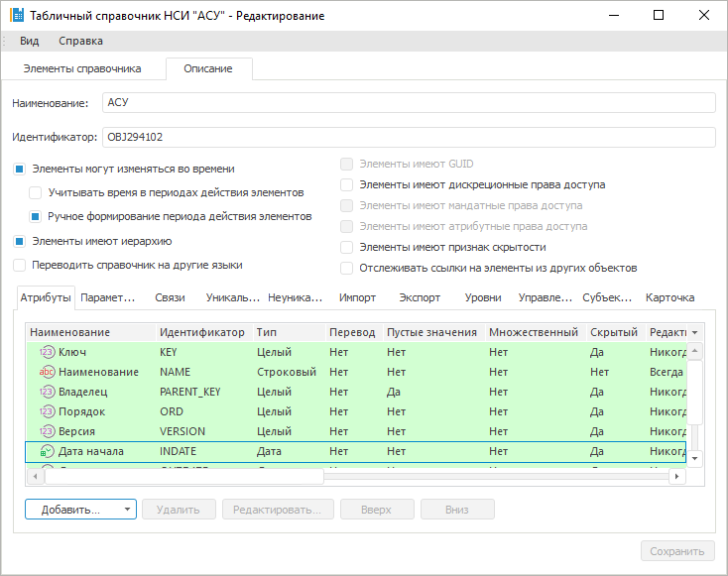Click the icon next to Порядок attribute
This screenshot has height=576, width=728.
pyautogui.click(x=47, y=411)
